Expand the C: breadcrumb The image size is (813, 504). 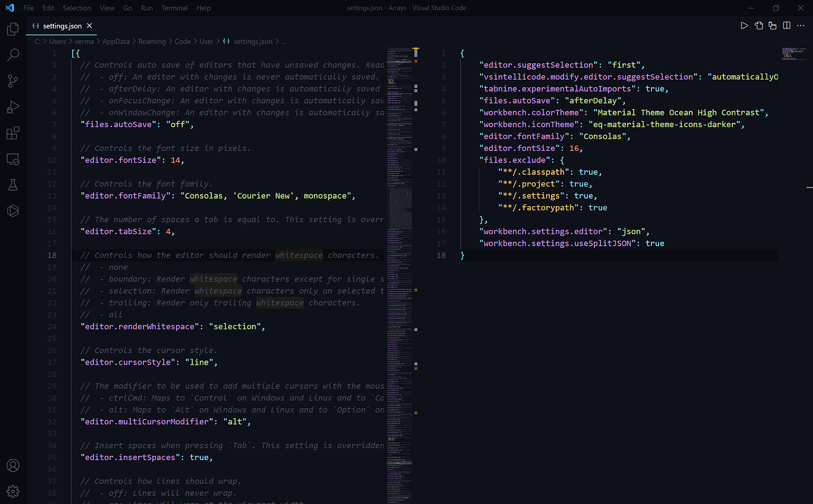pyautogui.click(x=38, y=42)
